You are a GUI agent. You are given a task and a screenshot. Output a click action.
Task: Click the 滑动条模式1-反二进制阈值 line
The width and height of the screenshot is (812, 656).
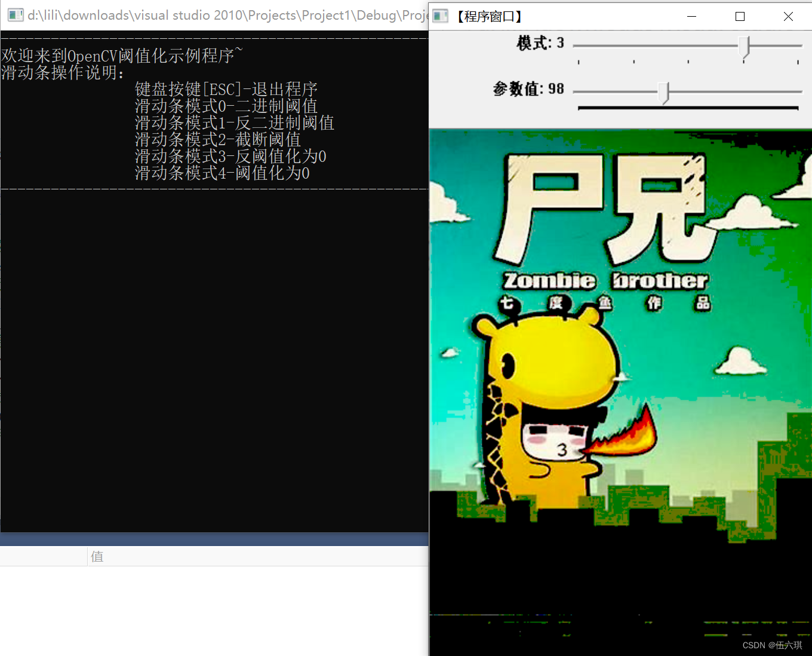[235, 122]
